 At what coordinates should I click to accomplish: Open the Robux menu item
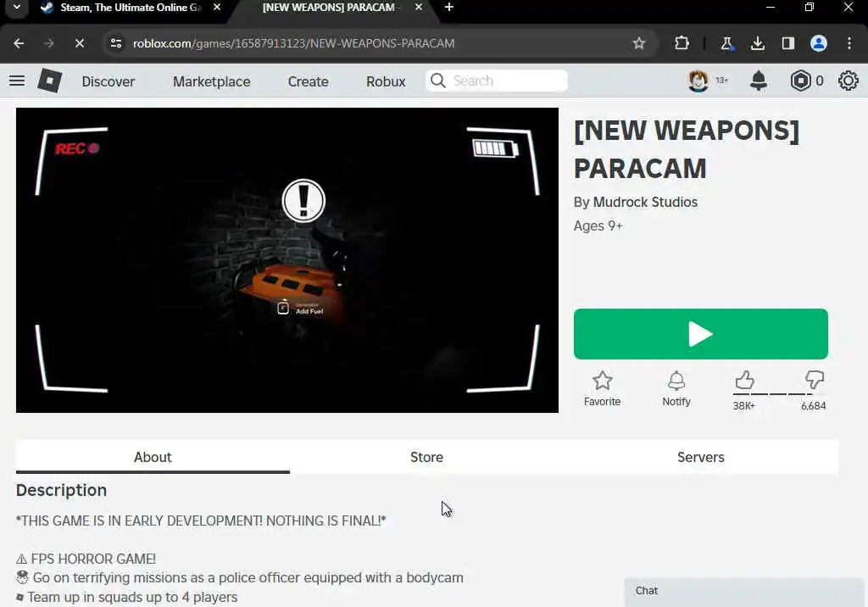click(386, 81)
